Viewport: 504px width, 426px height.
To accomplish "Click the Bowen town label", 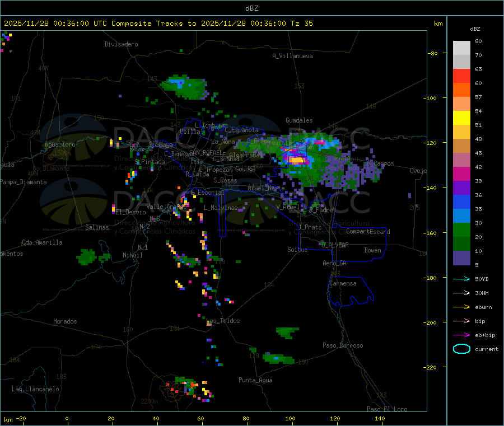I will 373,250.
